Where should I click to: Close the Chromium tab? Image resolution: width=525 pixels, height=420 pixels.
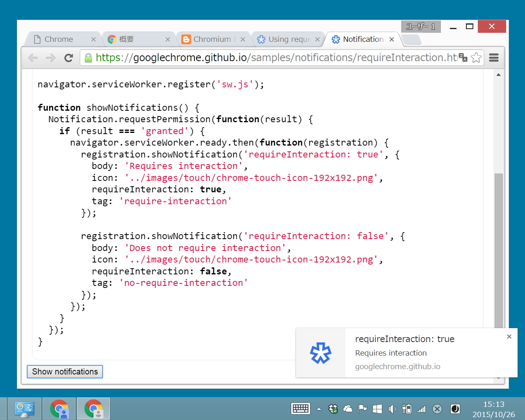pyautogui.click(x=243, y=39)
